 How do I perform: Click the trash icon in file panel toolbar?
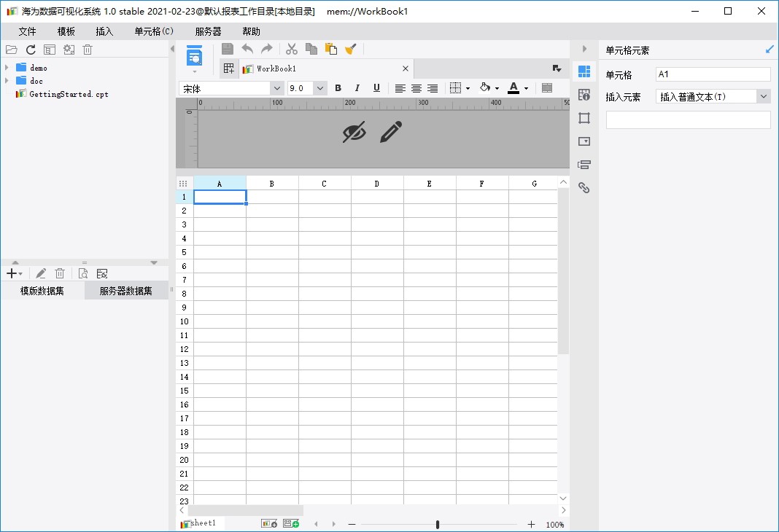(x=88, y=50)
